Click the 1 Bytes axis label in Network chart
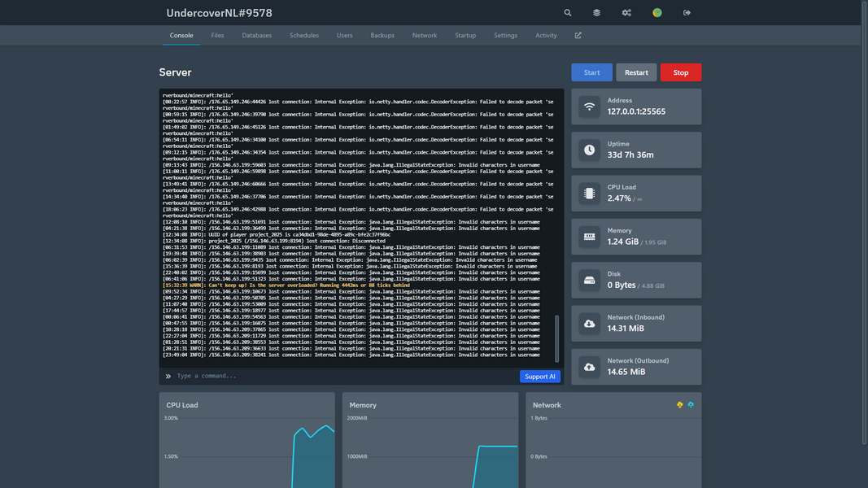868x488 pixels. pos(539,418)
